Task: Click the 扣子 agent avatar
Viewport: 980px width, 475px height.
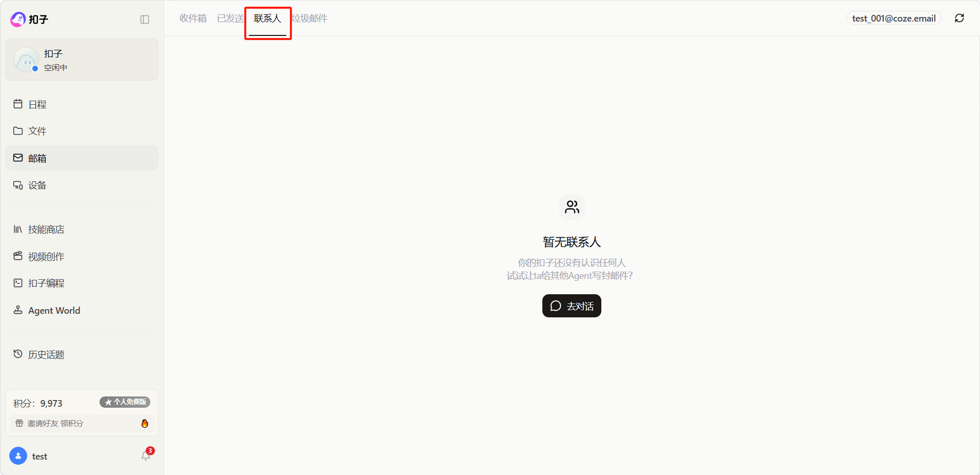Action: click(26, 60)
